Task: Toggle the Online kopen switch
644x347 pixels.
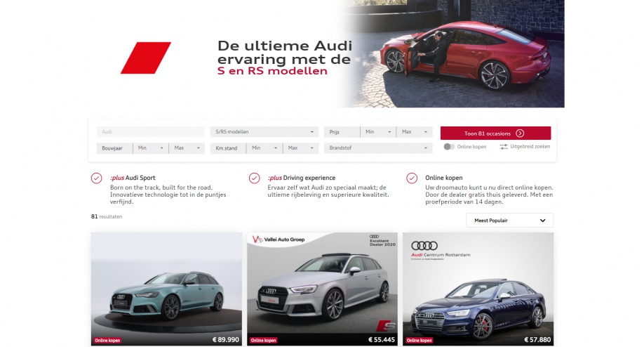Action: pos(449,147)
